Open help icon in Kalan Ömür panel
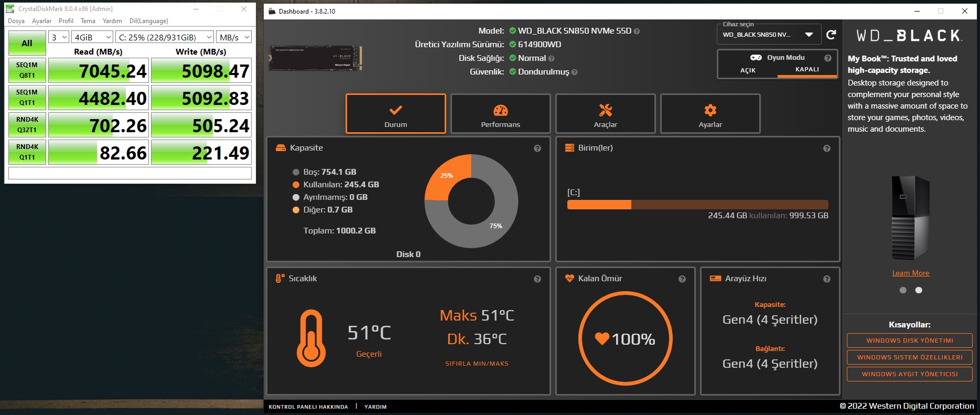The image size is (980, 415). click(682, 279)
